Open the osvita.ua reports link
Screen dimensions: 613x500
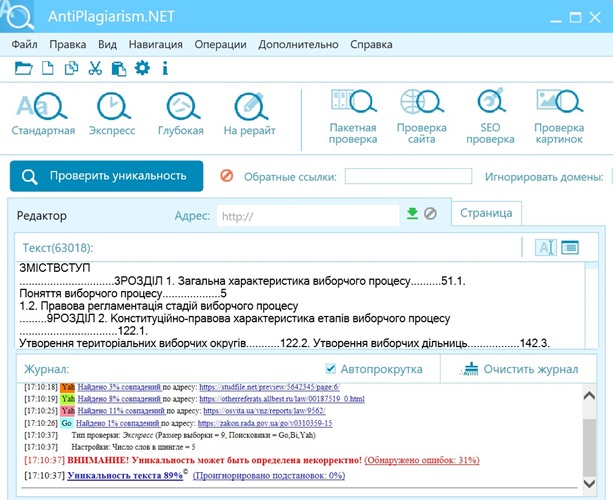265,411
